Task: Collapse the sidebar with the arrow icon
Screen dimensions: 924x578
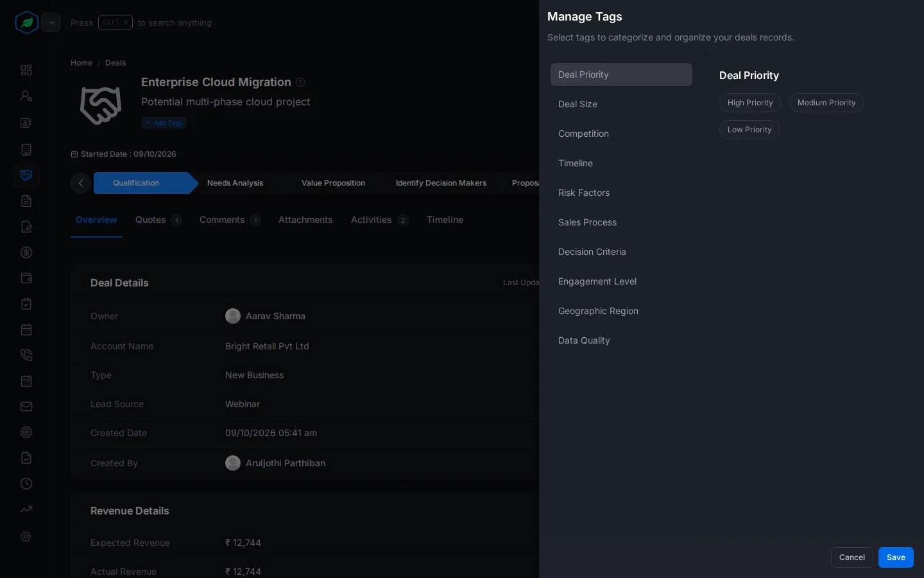Action: coord(51,22)
